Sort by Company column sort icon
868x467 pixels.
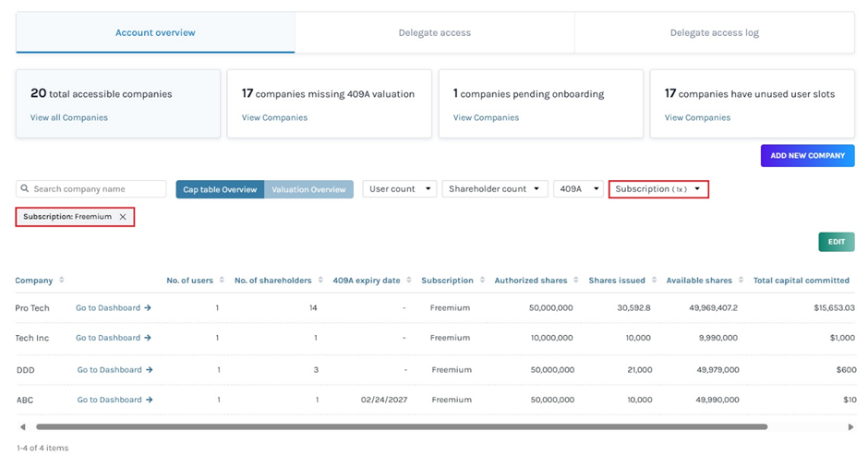coord(62,281)
